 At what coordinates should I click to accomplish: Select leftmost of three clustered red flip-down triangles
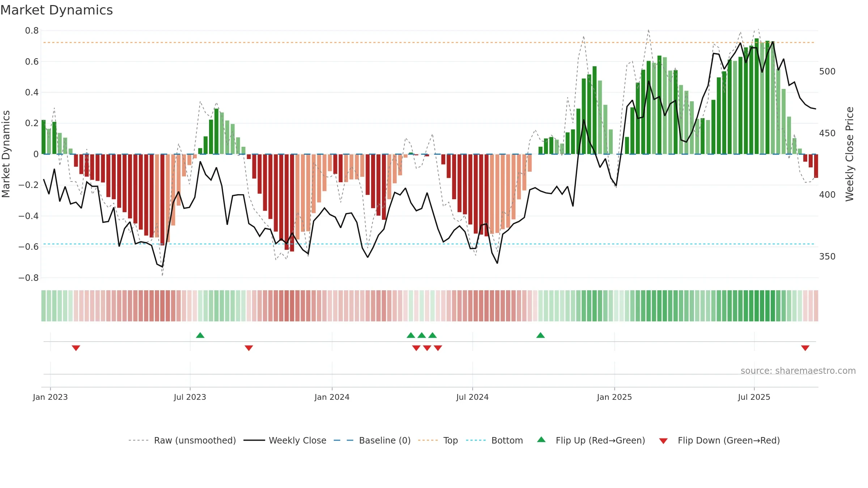pos(416,348)
